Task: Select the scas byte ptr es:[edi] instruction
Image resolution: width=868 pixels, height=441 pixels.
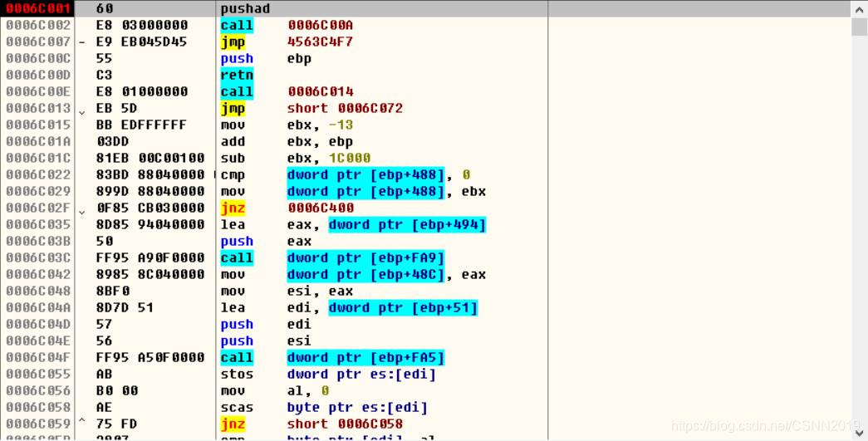Action: pos(324,407)
